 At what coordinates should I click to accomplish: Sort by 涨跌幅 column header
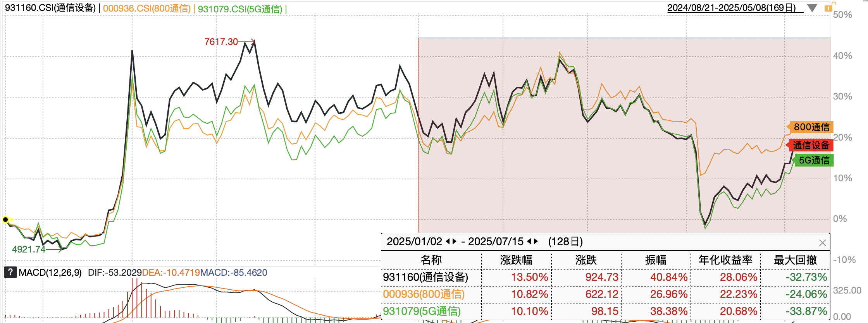(x=516, y=260)
